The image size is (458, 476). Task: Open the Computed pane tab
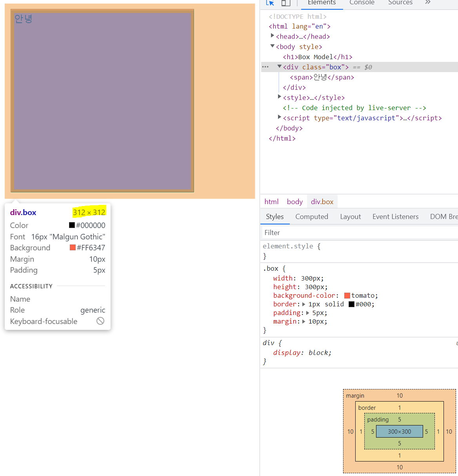pyautogui.click(x=312, y=217)
